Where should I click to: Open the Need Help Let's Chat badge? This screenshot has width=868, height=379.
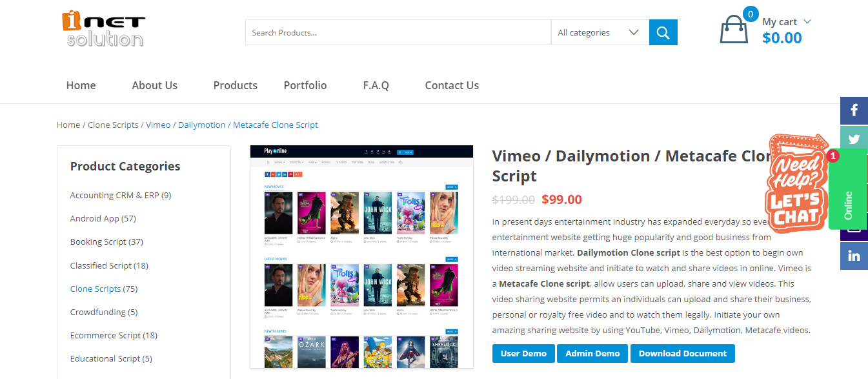pos(796,183)
